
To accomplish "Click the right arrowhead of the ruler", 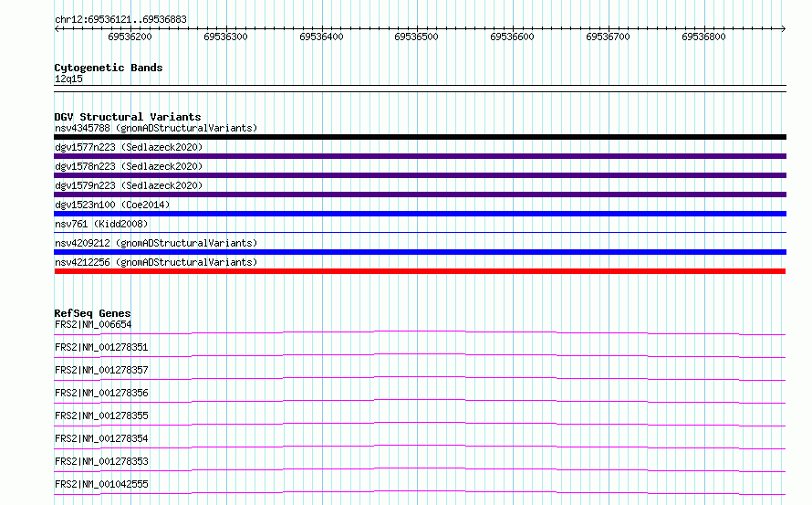I will click(784, 29).
